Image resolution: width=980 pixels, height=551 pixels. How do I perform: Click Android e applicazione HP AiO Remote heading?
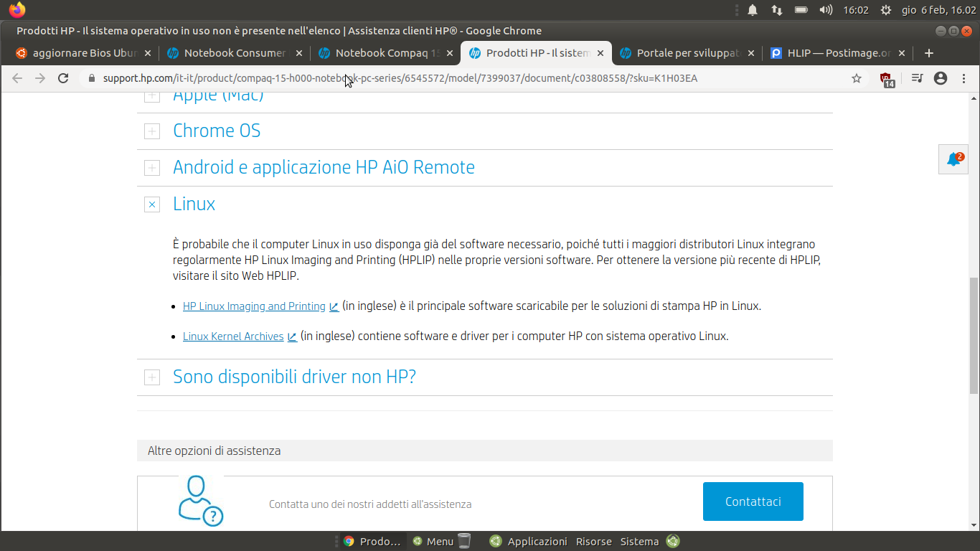[x=324, y=168]
